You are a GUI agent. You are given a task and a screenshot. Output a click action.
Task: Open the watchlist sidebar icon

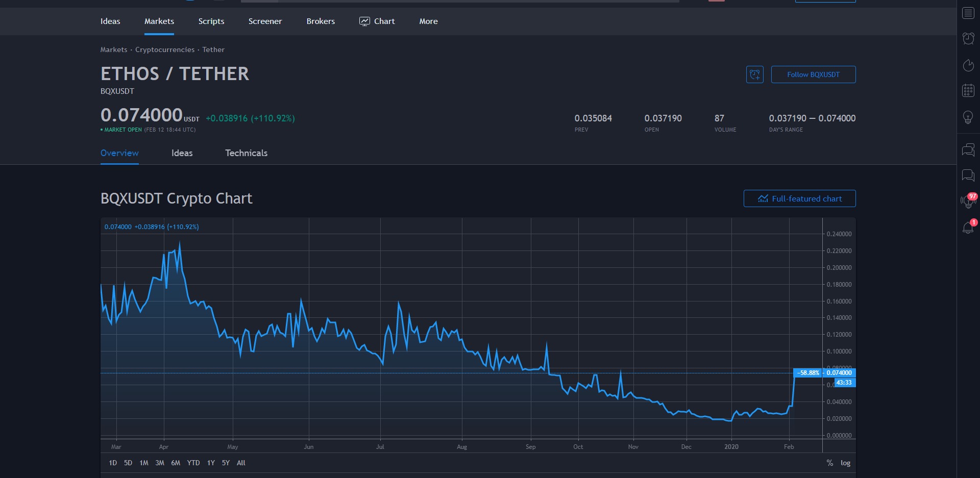[968, 13]
